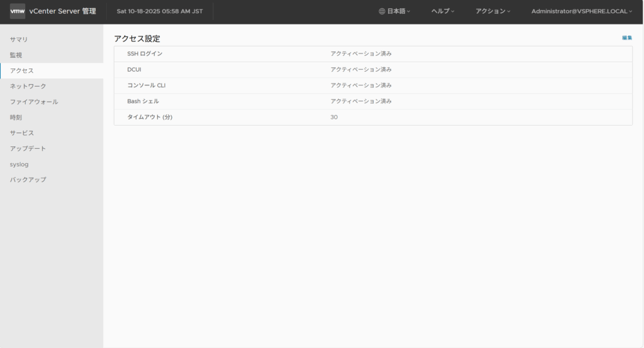Open the 時刻 settings page
This screenshot has width=644, height=348.
pos(16,117)
